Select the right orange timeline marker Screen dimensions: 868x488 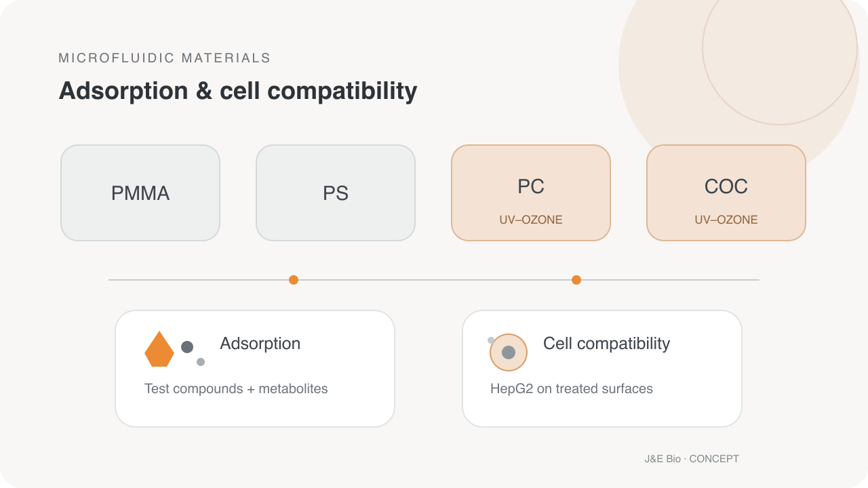[x=576, y=280]
